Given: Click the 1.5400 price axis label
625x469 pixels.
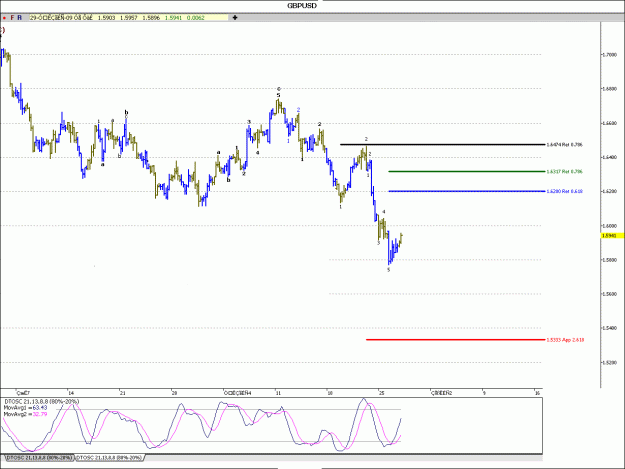Looking at the screenshot, I should (x=609, y=328).
